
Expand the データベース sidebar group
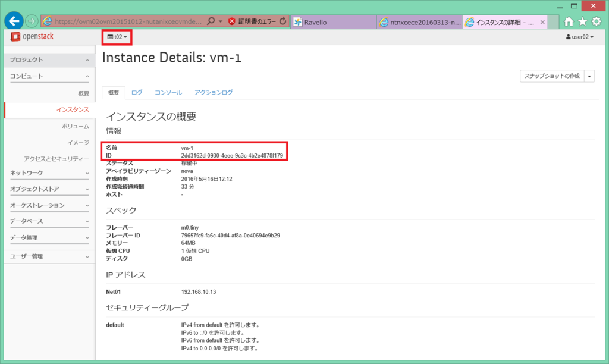[x=49, y=221]
